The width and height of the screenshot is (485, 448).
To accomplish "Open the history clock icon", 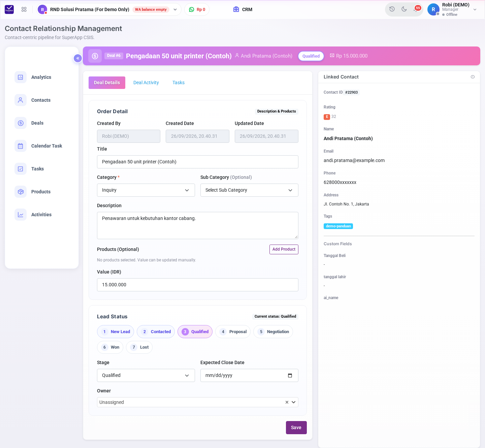I will [x=392, y=9].
